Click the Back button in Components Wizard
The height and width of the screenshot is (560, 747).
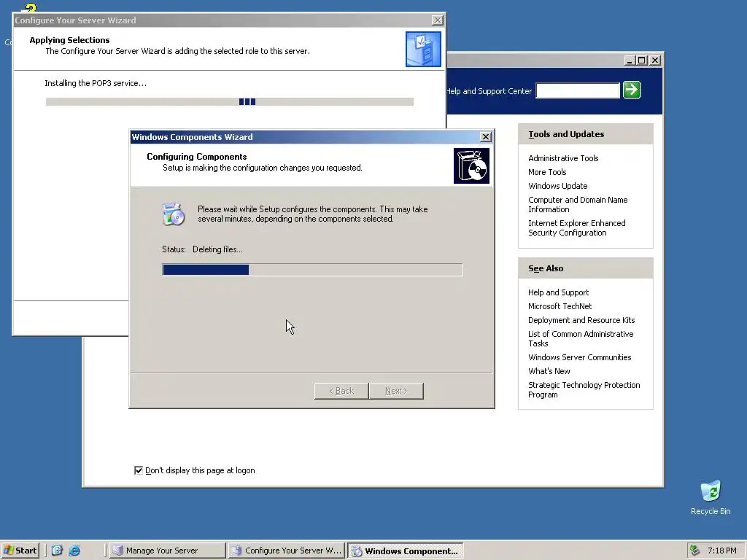click(x=341, y=391)
